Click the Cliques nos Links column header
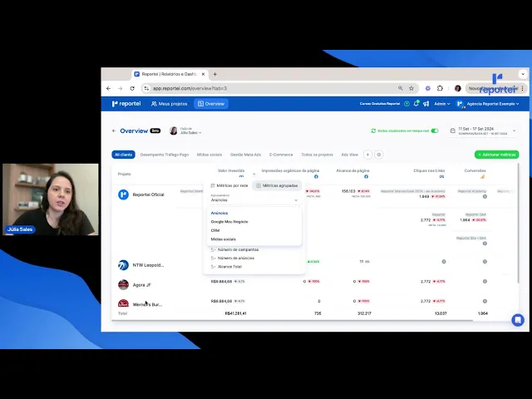 coord(429,170)
